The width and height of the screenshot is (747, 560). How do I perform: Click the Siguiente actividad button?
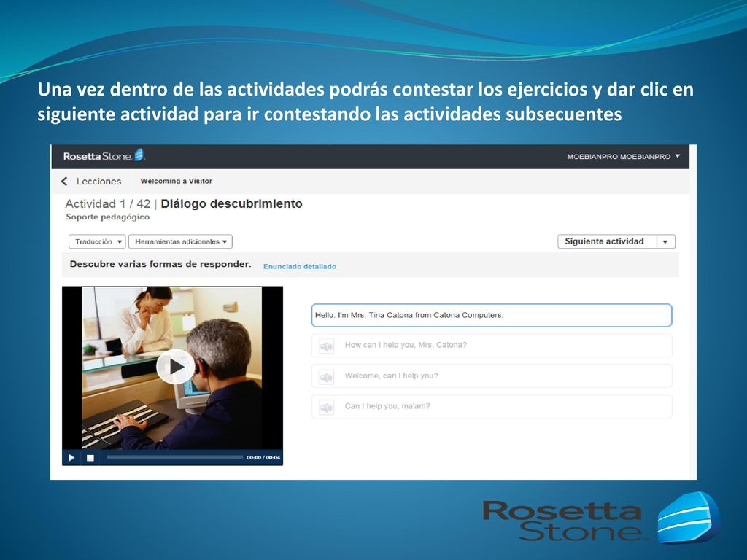[x=607, y=241]
